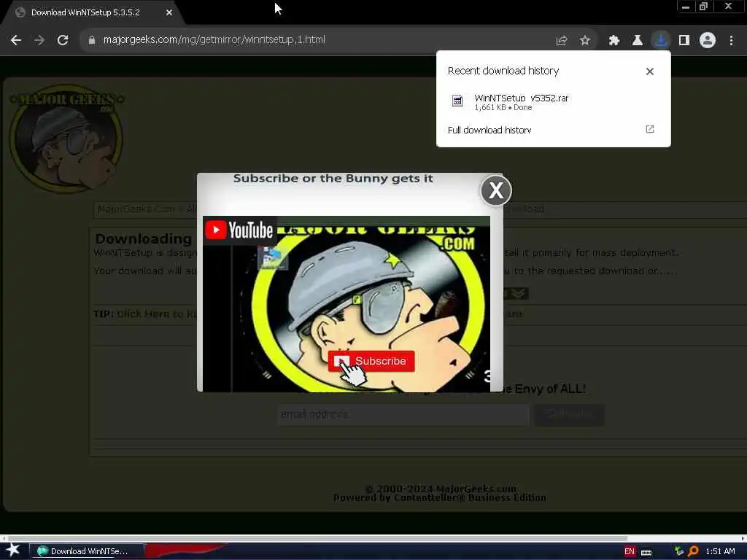The height and width of the screenshot is (560, 747).
Task: Open the extensions puzzle icon
Action: pyautogui.click(x=614, y=41)
